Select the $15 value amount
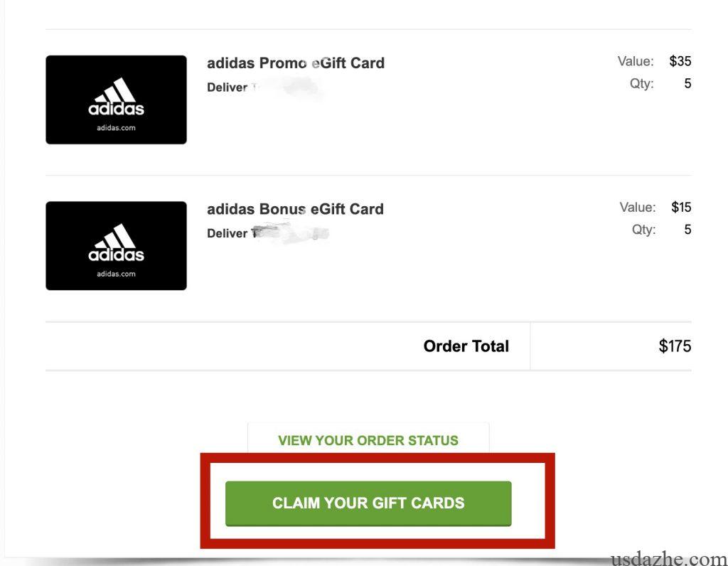728x566 pixels. pos(680,207)
